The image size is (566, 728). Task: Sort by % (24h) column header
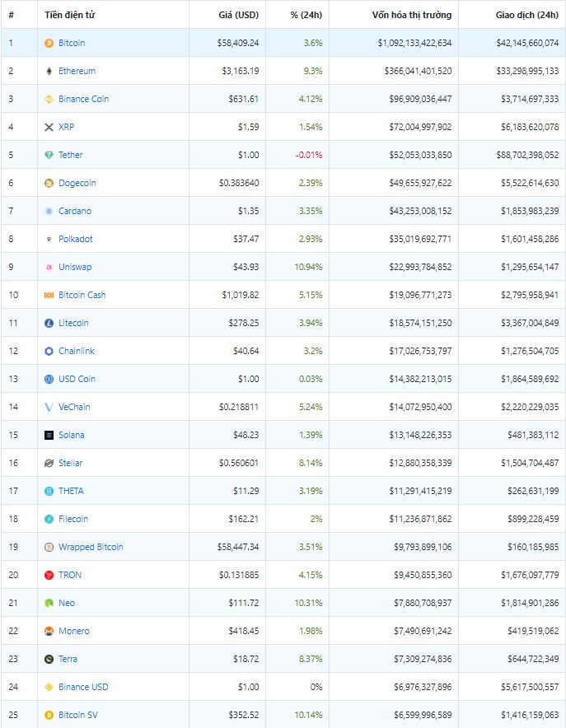coord(306,15)
